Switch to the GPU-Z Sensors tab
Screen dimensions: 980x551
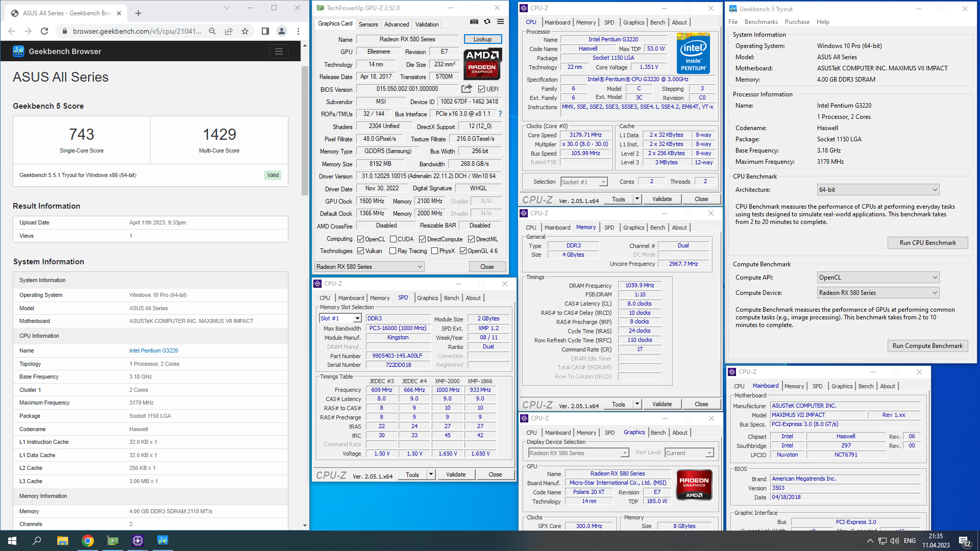pyautogui.click(x=368, y=24)
